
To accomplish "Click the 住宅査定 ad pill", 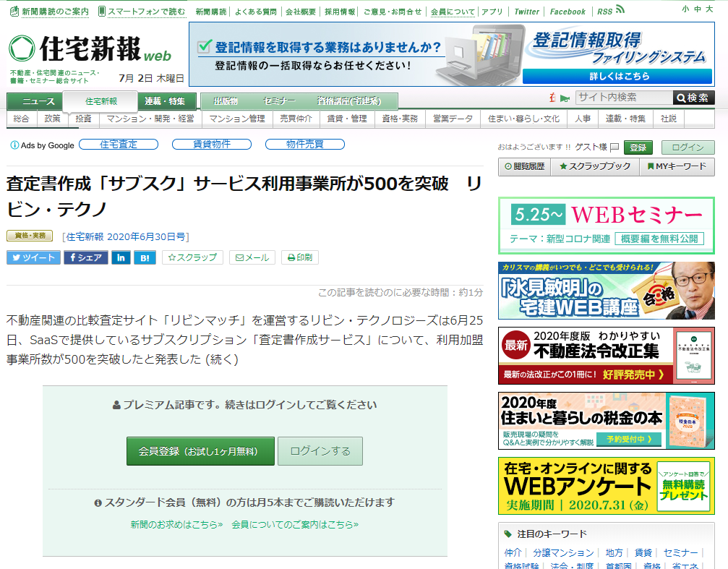I will [119, 145].
